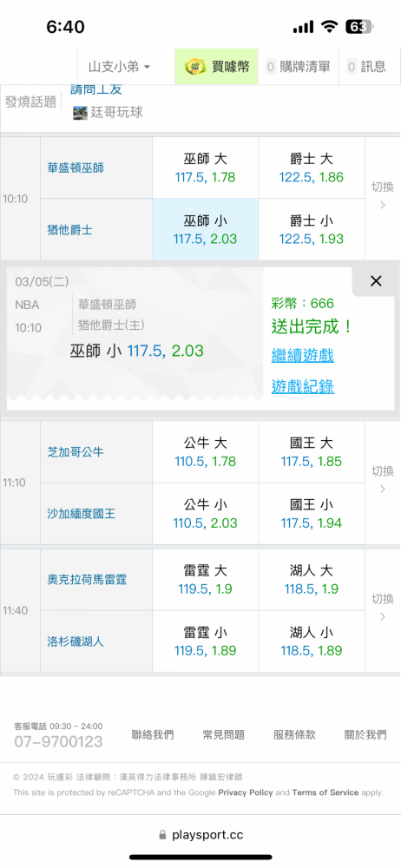Viewport: 401px width, 868px height.
Task: Open the 常見問題 footer link
Action: pyautogui.click(x=223, y=734)
